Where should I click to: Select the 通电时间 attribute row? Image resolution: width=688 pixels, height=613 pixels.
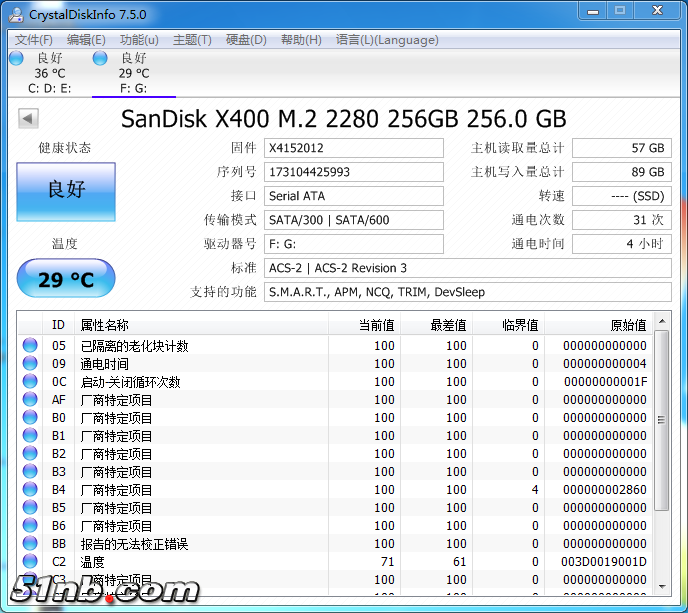point(336,364)
